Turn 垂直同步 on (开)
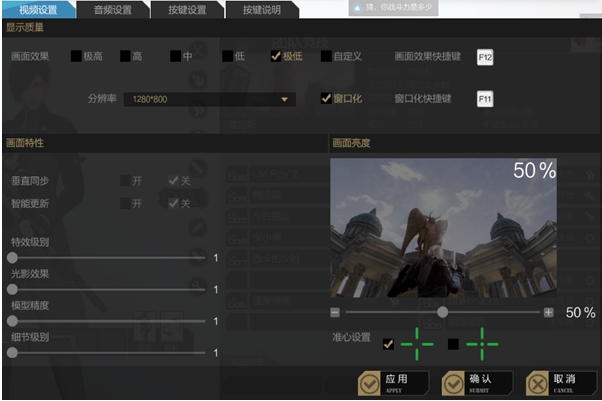 125,181
